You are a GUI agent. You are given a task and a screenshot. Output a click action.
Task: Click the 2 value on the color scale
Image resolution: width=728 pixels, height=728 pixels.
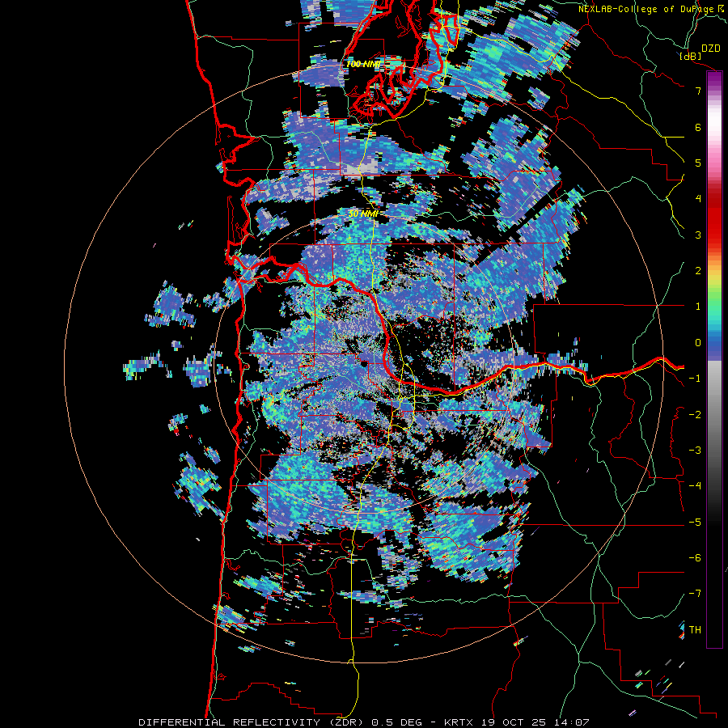[x=698, y=271]
